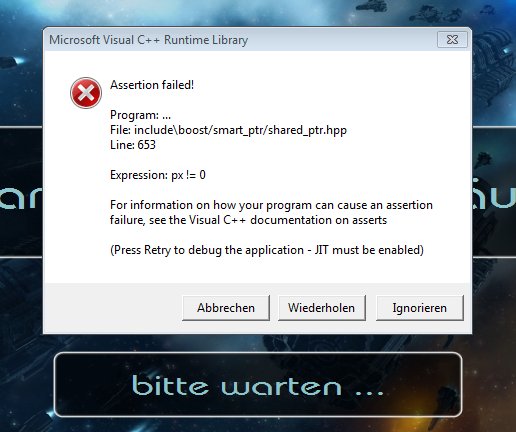Click the Abbrechen button
This screenshot has height=432, width=516.
tap(226, 308)
